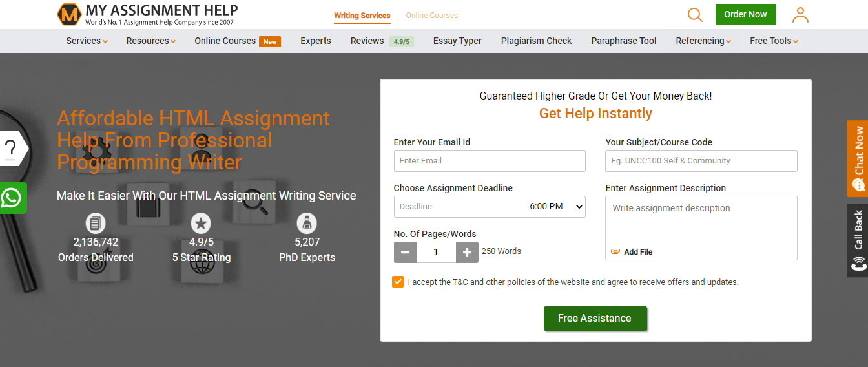Open the Call Back side tab

pos(858,240)
